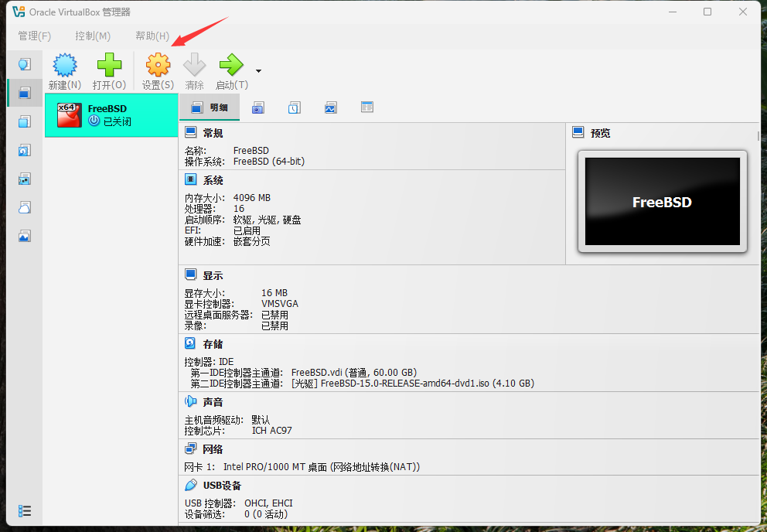Click the VirtualBox logo in title bar

click(19, 12)
